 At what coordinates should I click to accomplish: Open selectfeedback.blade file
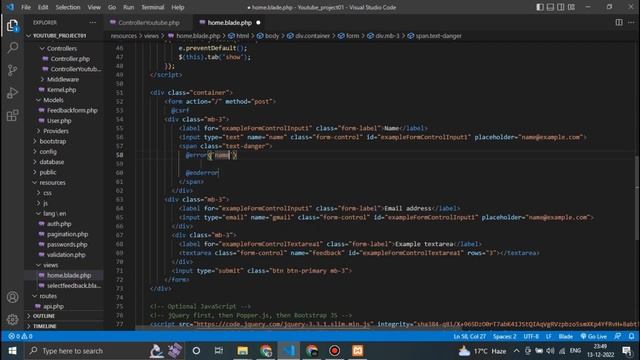pyautogui.click(x=73, y=286)
